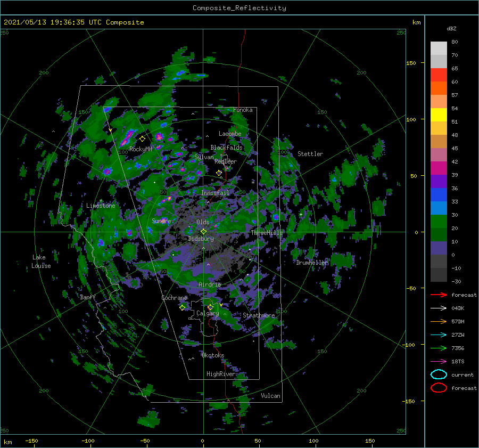Screen dimensions: 479x448
Task: Select the orange 60 dBZ legend swatch
Action: pyautogui.click(x=439, y=88)
